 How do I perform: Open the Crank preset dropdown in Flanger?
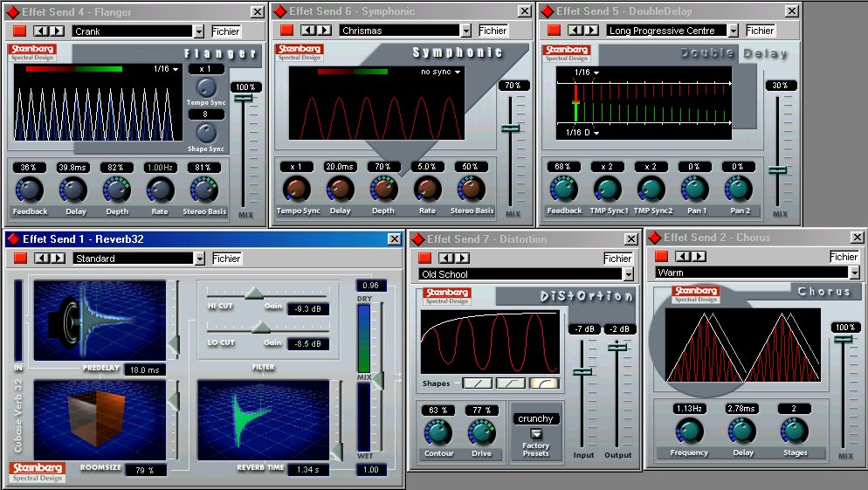[199, 31]
